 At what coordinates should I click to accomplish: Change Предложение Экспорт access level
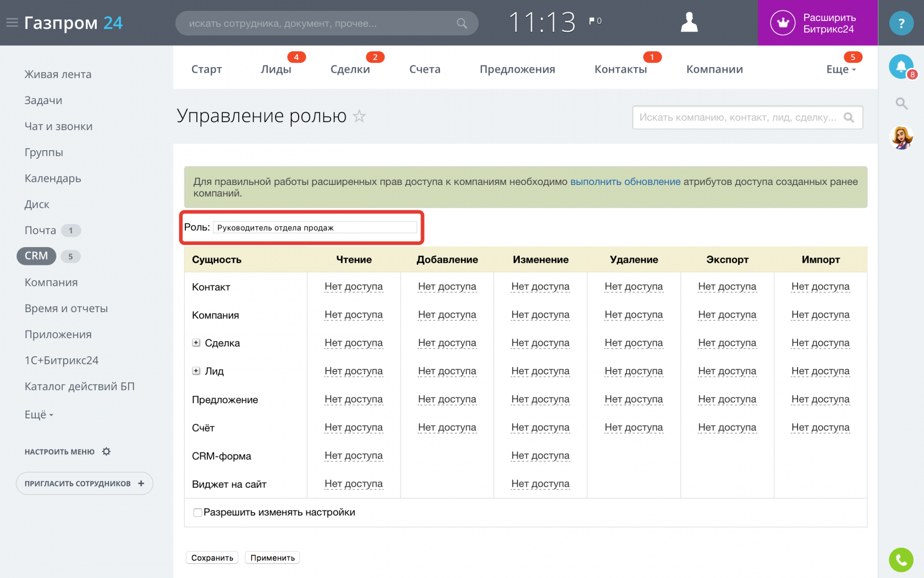pyautogui.click(x=727, y=399)
